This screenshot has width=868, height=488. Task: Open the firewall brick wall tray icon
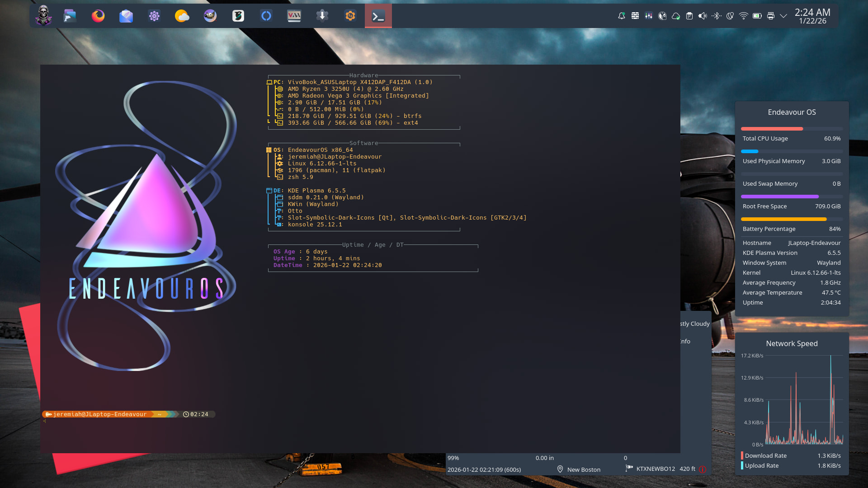(635, 16)
